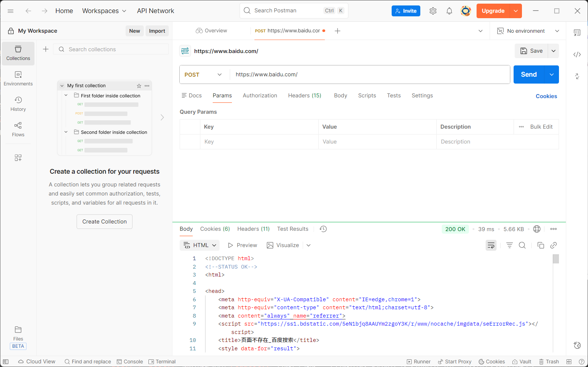The height and width of the screenshot is (367, 588).
Task: View response Headers (11) tab
Action: 253,229
